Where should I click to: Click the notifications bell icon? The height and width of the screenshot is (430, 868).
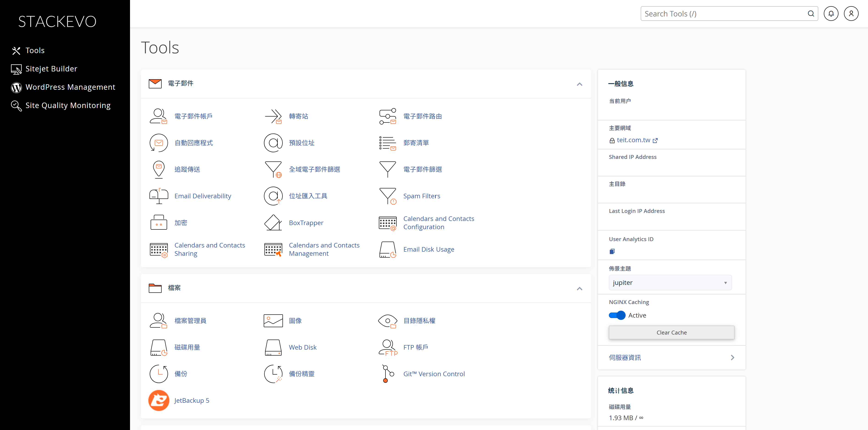pyautogui.click(x=831, y=14)
